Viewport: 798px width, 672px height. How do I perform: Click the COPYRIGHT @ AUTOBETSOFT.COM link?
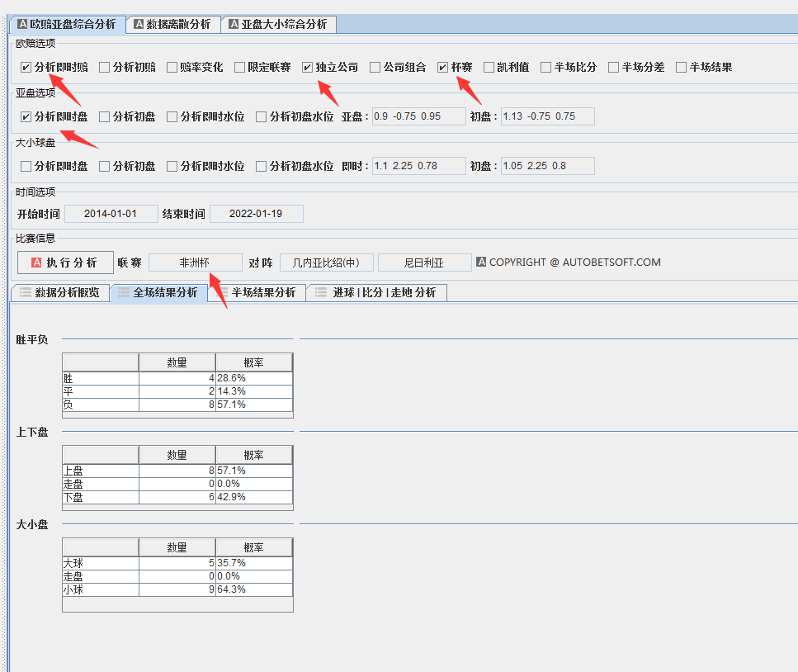point(574,263)
